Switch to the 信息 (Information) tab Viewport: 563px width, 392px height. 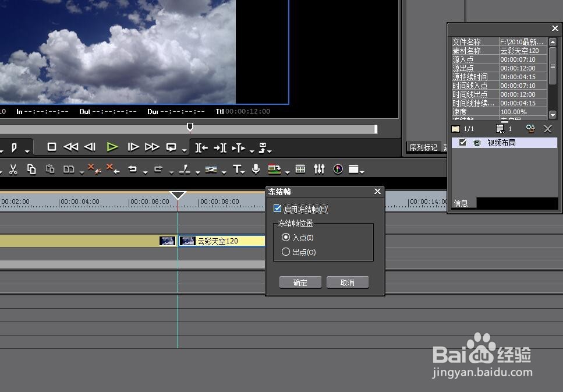coord(461,203)
